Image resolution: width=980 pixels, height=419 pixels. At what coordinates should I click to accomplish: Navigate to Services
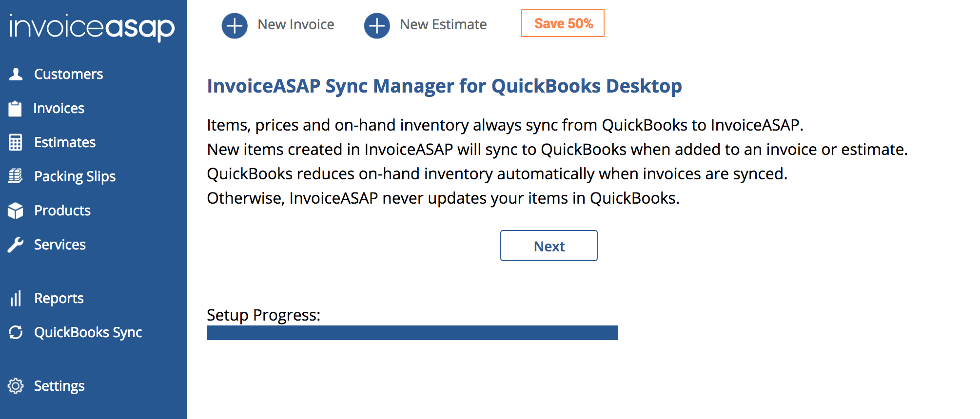tap(60, 245)
